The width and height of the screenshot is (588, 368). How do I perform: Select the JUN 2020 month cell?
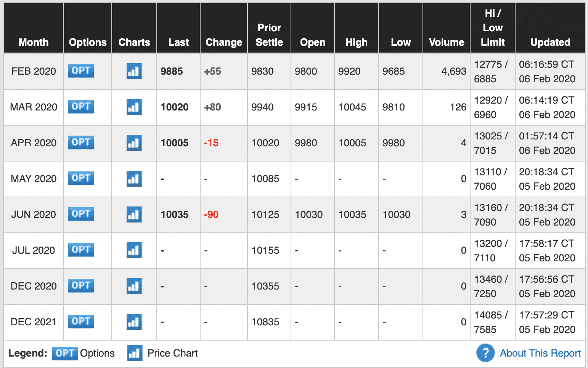click(34, 214)
